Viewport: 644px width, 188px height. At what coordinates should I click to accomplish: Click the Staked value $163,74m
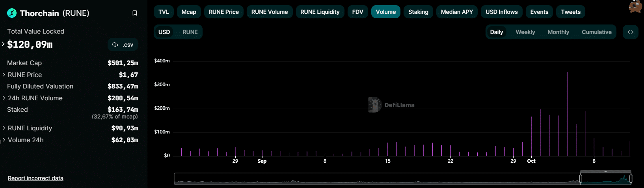coord(123,109)
